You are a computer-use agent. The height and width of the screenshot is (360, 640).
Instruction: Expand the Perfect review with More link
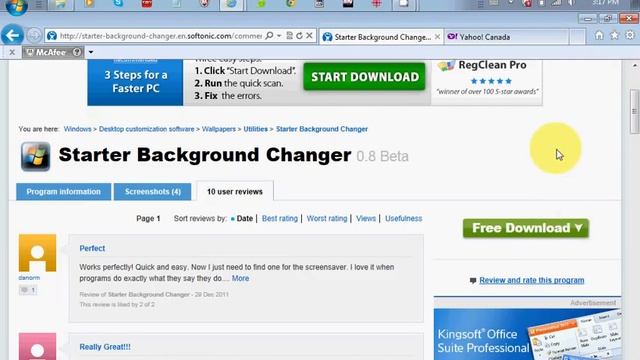coord(240,278)
